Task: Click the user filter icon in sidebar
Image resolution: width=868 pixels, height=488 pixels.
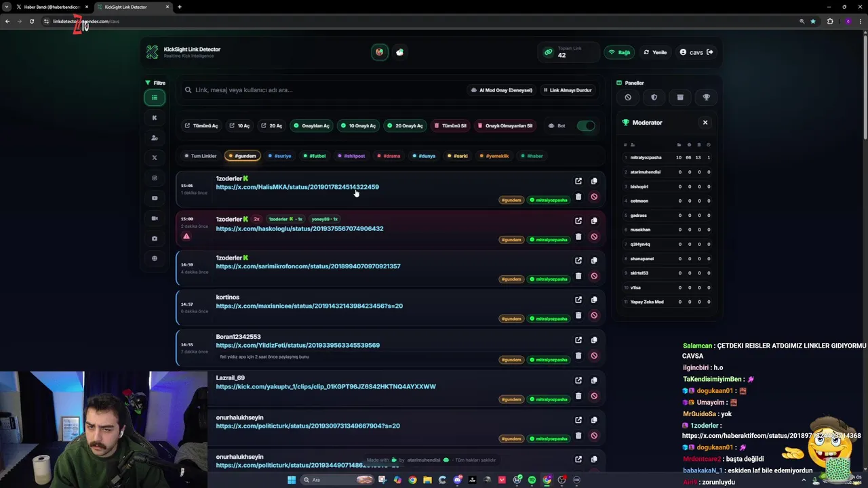Action: 155,138
